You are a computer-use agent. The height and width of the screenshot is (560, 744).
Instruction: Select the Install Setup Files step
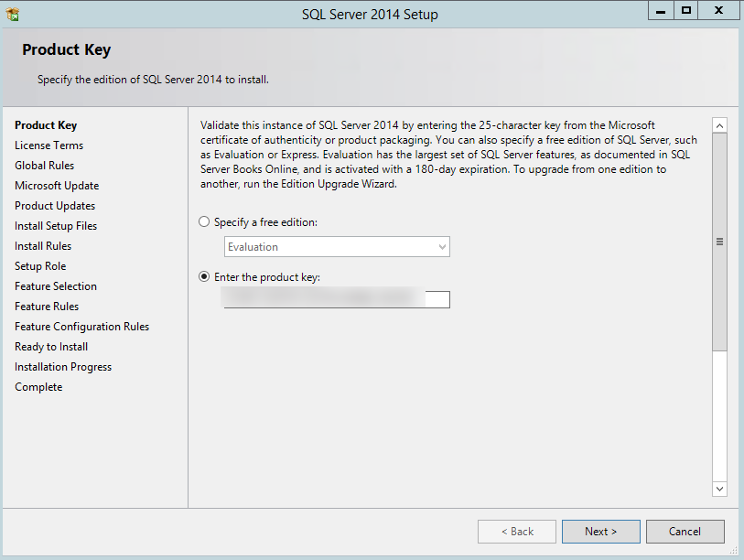tap(56, 226)
